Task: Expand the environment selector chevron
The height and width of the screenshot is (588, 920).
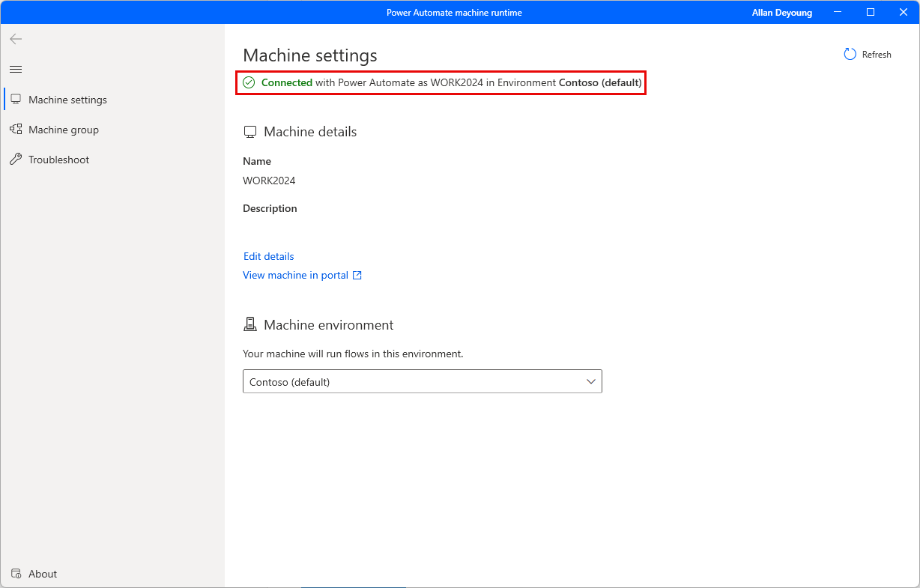Action: click(x=589, y=381)
